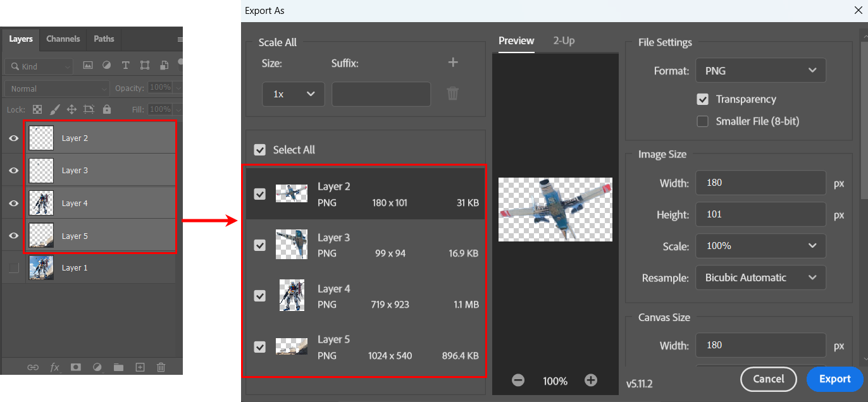Image resolution: width=868 pixels, height=402 pixels.
Task: Add a layer mask
Action: pyautogui.click(x=76, y=367)
